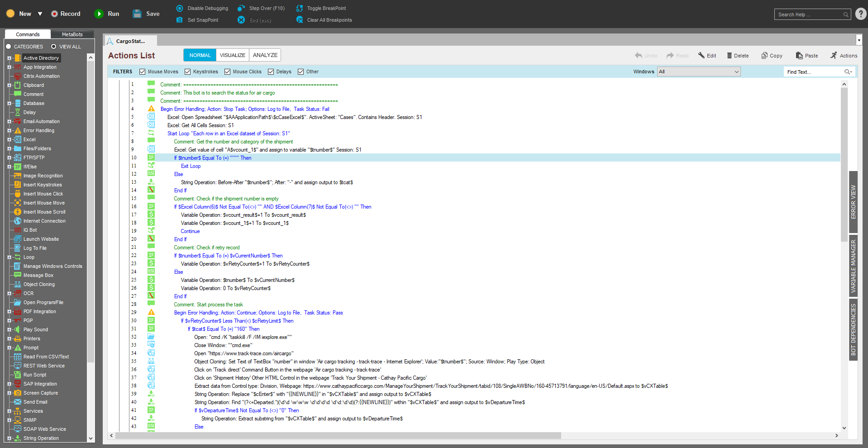Select the Exit Loop action on line 11
This screenshot has height=448, width=868.
191,166
